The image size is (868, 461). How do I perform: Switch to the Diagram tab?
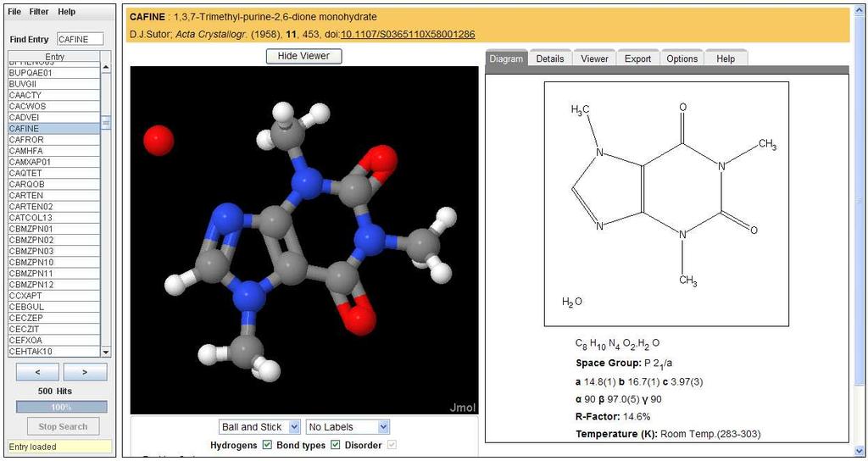(x=506, y=58)
